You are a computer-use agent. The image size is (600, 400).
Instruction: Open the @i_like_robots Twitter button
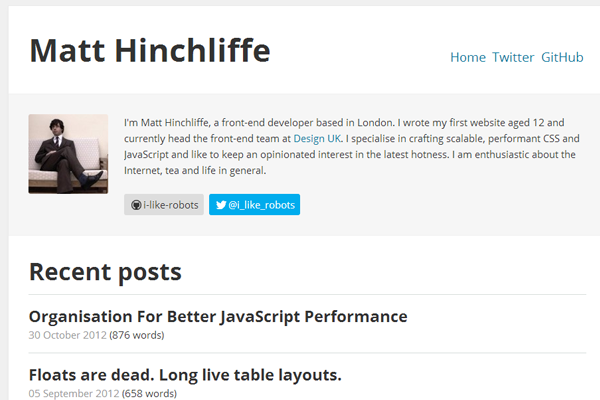coord(254,205)
